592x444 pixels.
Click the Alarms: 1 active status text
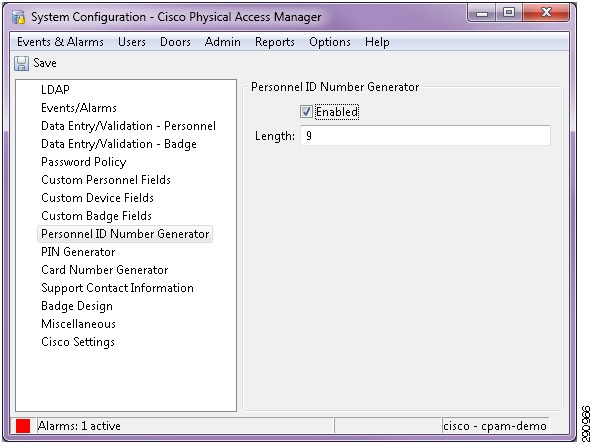tap(79, 426)
